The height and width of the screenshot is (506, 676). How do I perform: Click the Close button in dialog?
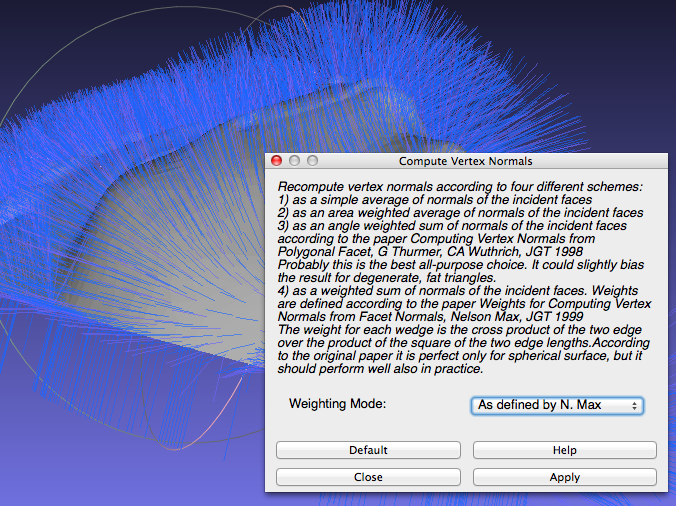tap(368, 477)
